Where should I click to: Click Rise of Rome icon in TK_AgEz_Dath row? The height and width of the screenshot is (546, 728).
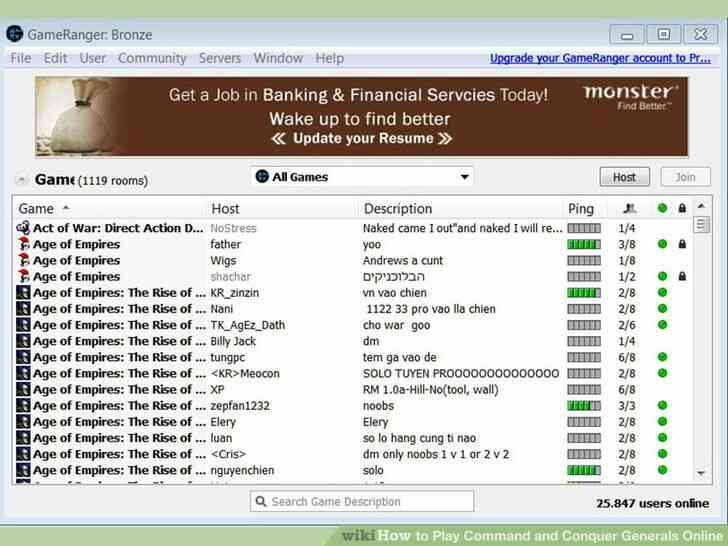[x=23, y=325]
